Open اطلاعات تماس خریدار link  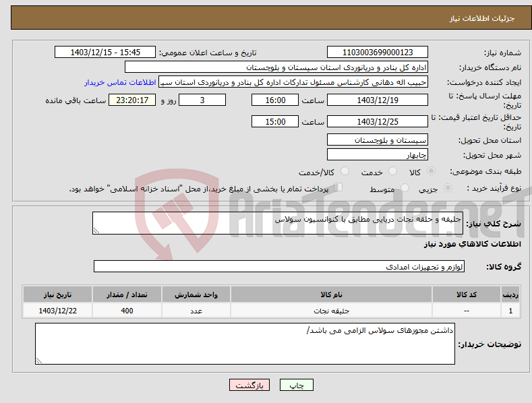pyautogui.click(x=120, y=82)
